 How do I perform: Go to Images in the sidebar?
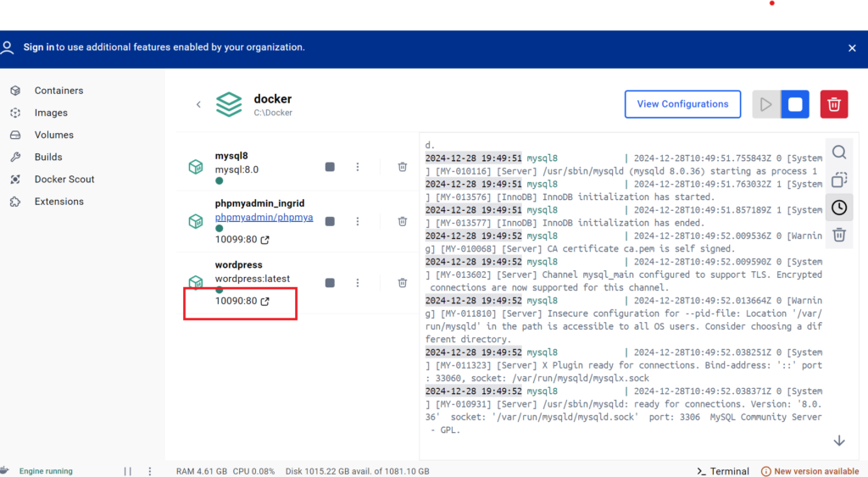[x=51, y=113]
